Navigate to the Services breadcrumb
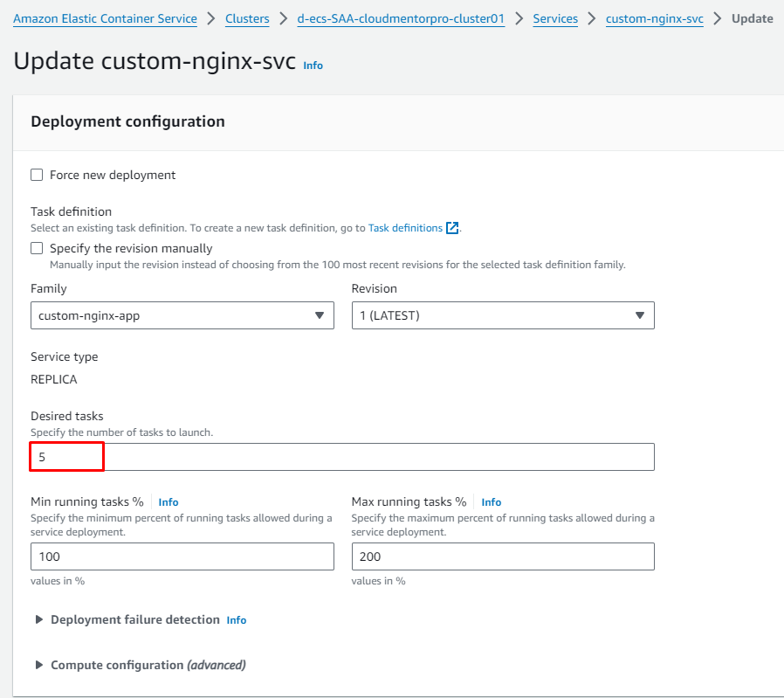784x698 pixels. click(555, 19)
